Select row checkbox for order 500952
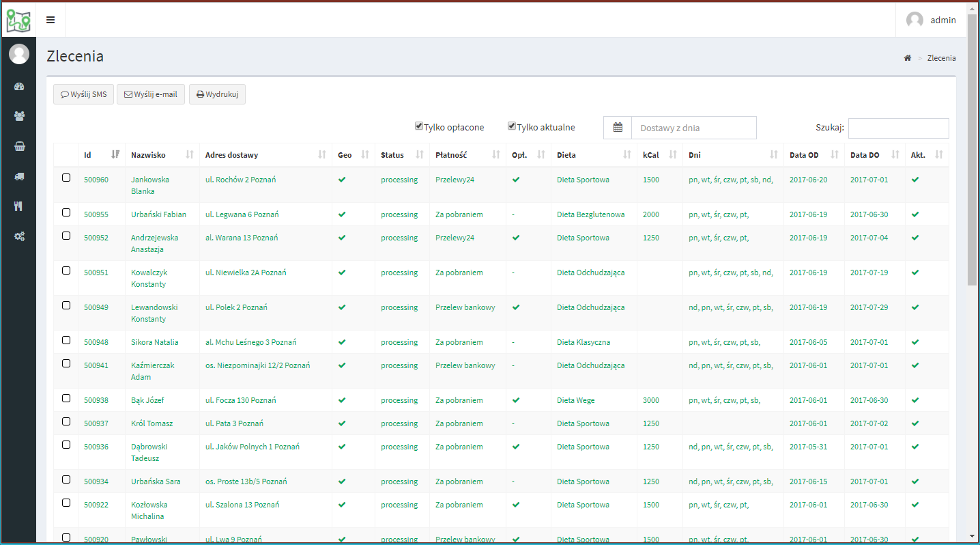Screen dimensions: 980x545 click(66, 236)
